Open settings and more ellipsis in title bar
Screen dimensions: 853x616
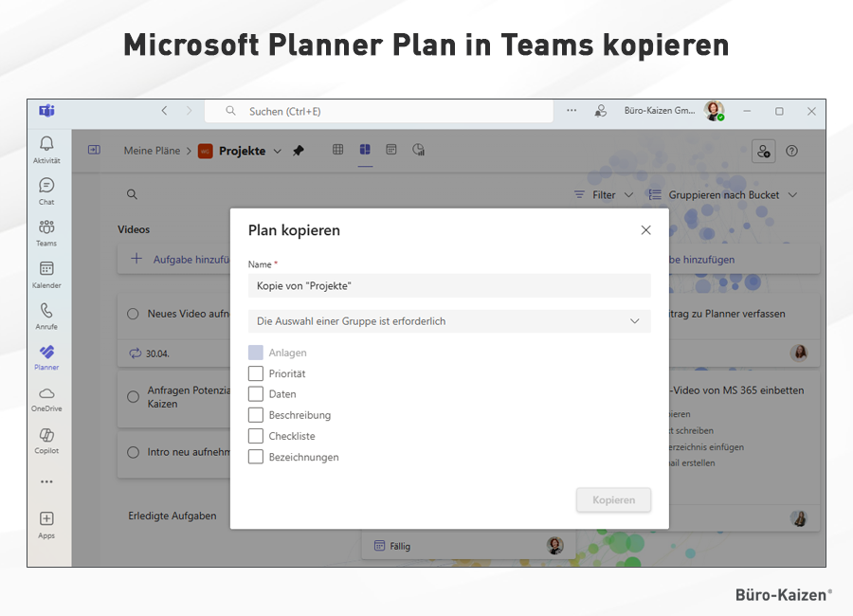[572, 111]
